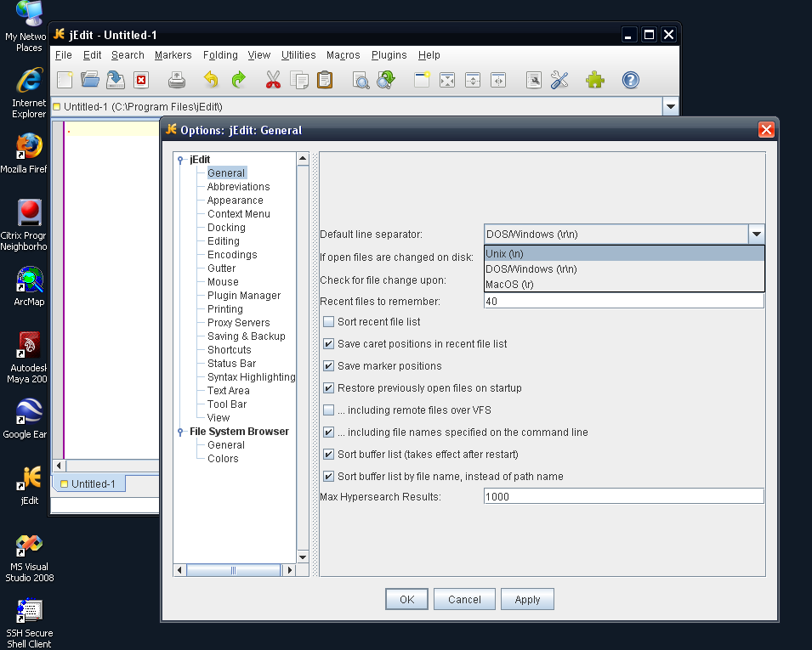
Task: Click the Max Hypersearch Results field
Action: coord(623,496)
